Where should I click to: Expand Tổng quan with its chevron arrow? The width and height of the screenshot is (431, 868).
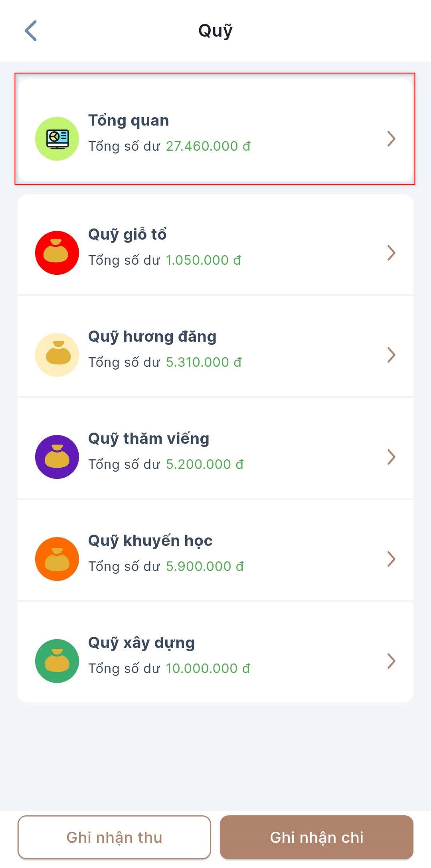pyautogui.click(x=391, y=139)
